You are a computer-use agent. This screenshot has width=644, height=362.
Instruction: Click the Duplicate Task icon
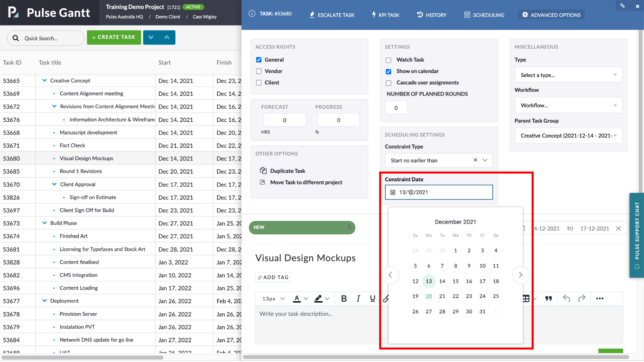tap(263, 171)
